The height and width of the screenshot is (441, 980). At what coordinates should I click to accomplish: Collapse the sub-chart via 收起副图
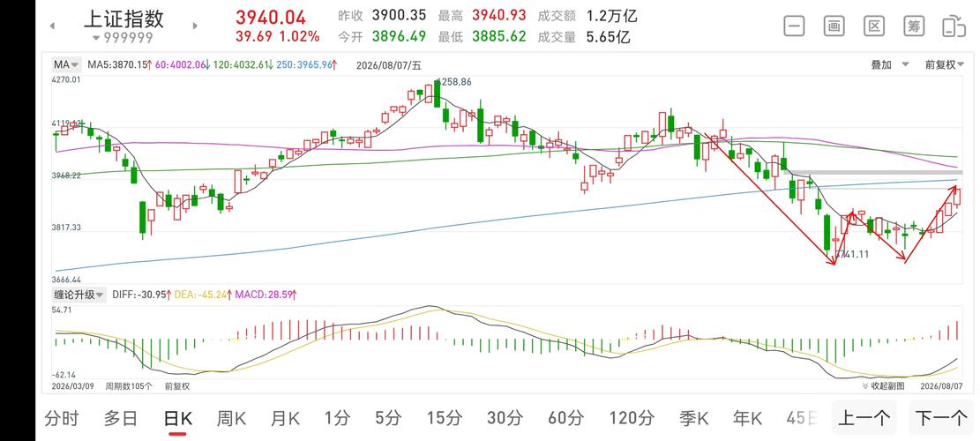[x=883, y=386]
